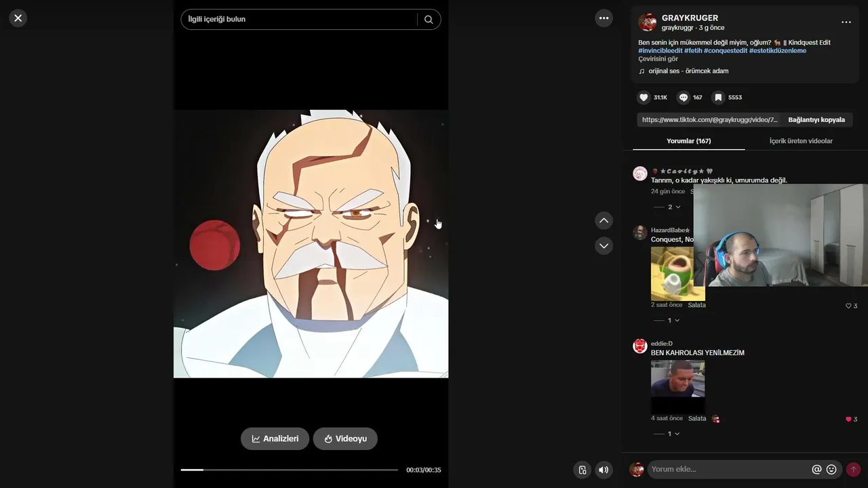Expand the 2 replies under Cavity's comment
The height and width of the screenshot is (488, 868).
[667, 207]
